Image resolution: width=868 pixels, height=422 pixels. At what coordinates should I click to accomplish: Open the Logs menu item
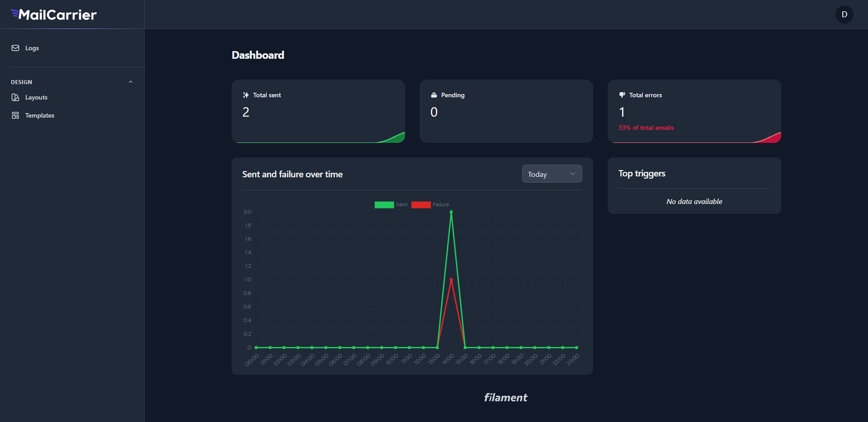point(32,48)
